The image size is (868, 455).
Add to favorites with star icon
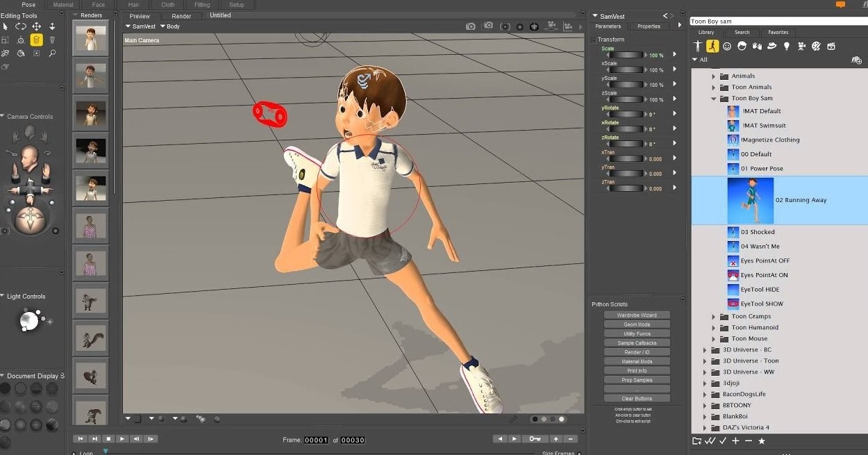click(x=762, y=441)
